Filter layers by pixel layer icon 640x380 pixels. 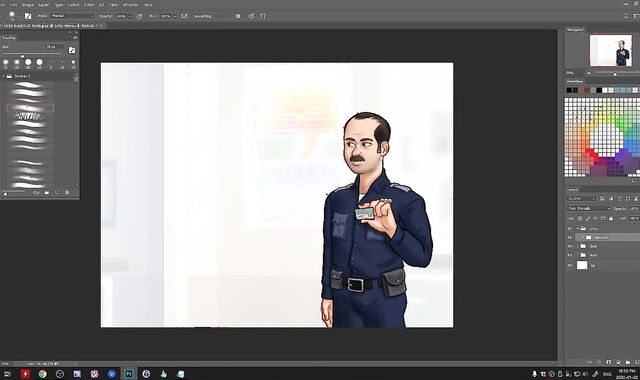click(x=602, y=198)
